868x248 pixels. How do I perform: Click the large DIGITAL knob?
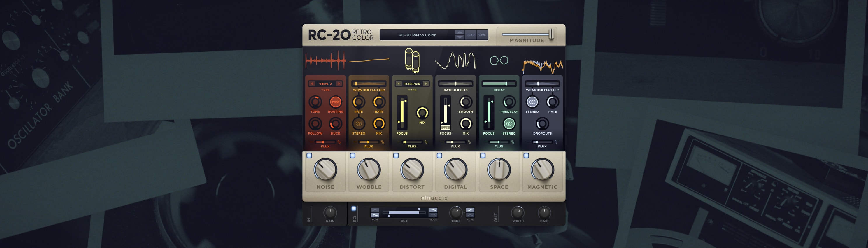(455, 170)
